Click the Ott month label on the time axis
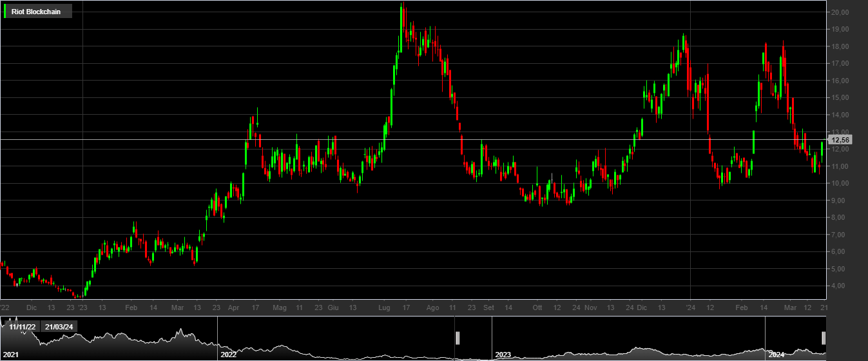Viewport: 868px width, 361px height. click(x=537, y=308)
